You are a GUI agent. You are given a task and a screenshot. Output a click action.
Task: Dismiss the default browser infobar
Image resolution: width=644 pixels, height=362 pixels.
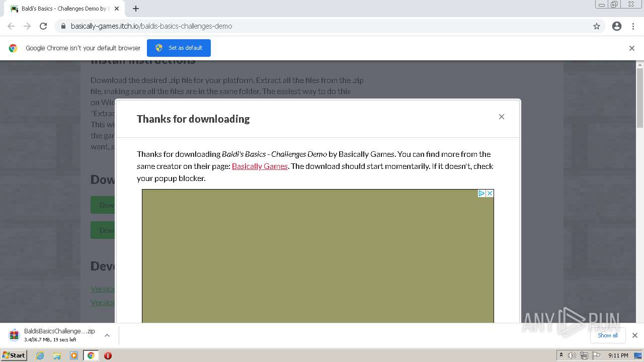(x=632, y=48)
